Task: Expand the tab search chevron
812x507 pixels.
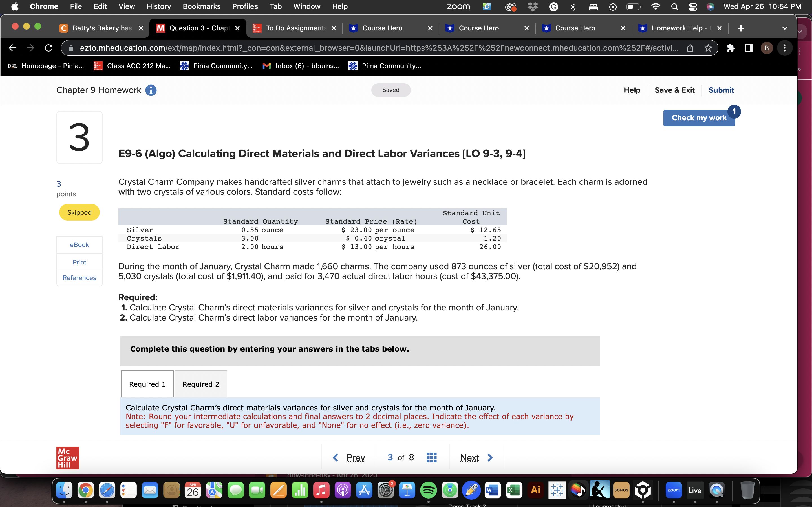Action: 784,28
